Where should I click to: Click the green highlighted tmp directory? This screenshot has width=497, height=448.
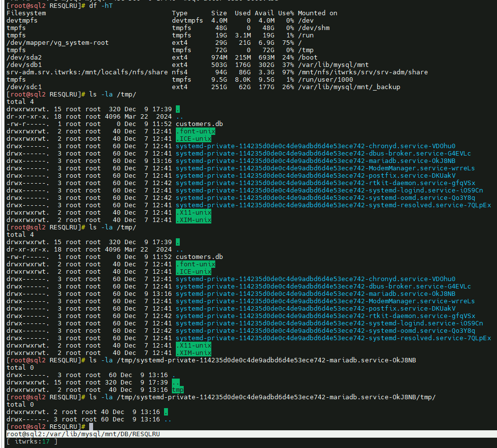(178, 389)
